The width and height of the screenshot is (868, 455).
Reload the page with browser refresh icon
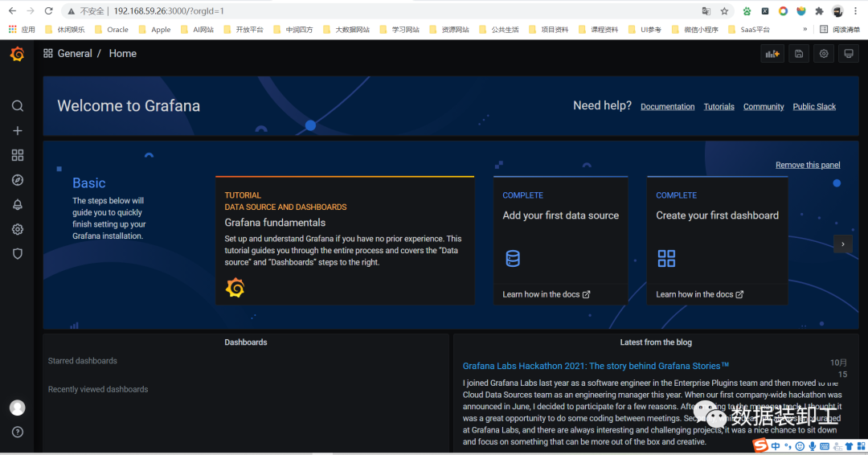[49, 10]
